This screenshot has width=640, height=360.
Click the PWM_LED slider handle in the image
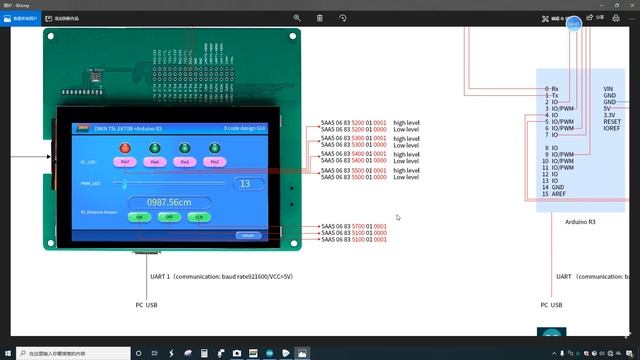pyautogui.click(x=124, y=184)
